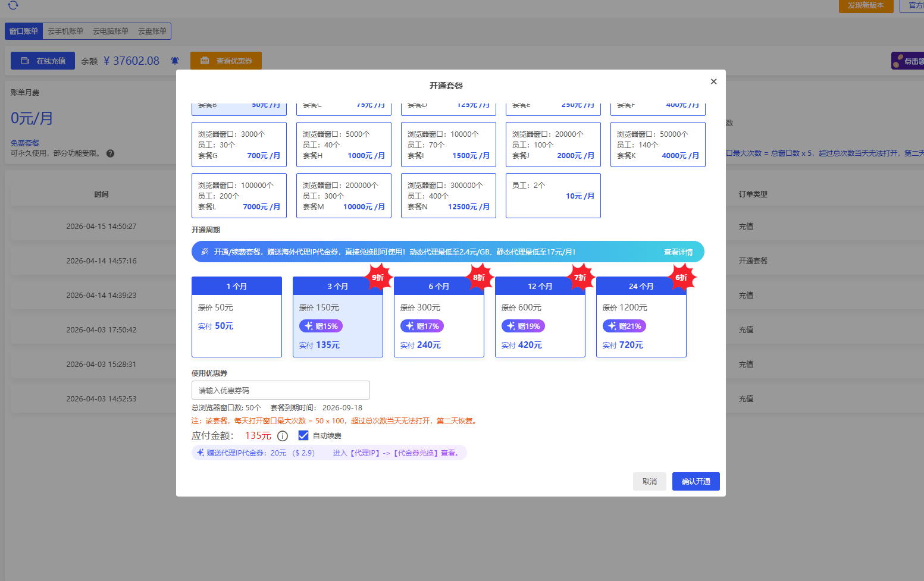The height and width of the screenshot is (581, 924).
Task: Click the bell icon beside the balance
Action: pos(175,61)
